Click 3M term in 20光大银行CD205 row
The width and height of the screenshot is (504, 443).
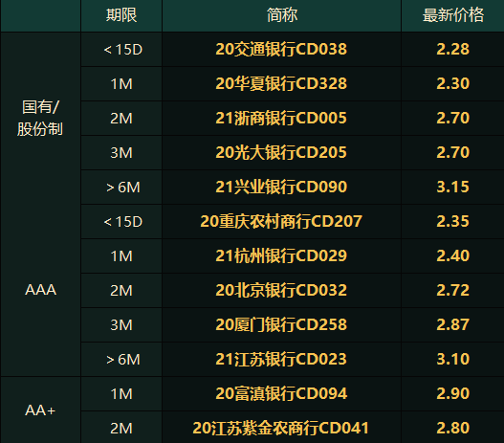(121, 153)
